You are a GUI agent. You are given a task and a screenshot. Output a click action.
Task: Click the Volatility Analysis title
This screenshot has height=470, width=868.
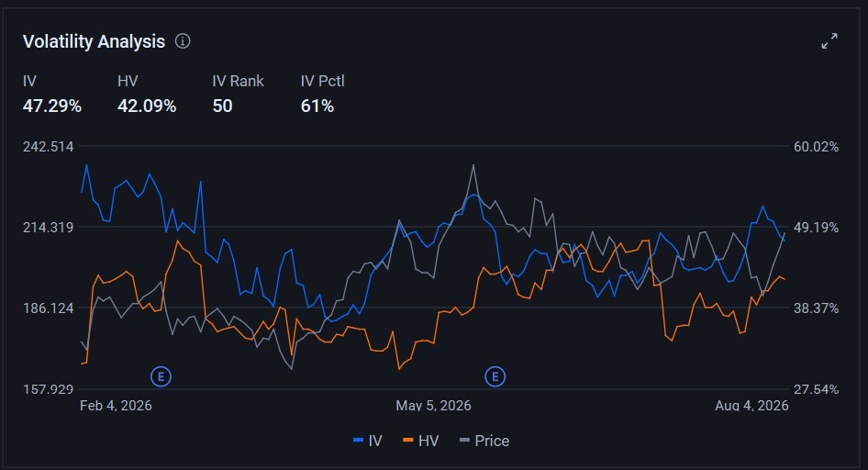tap(95, 41)
